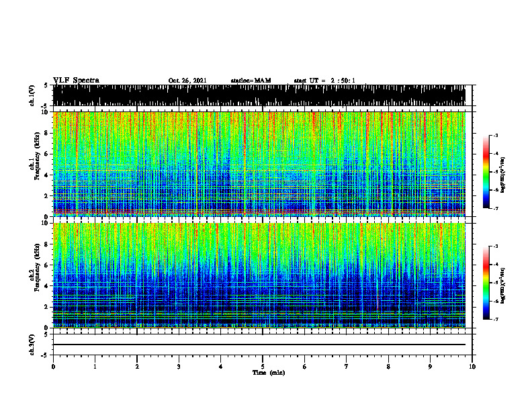
Task: Click the flat ch.3(V) trace line
Action: pyautogui.click(x=259, y=345)
